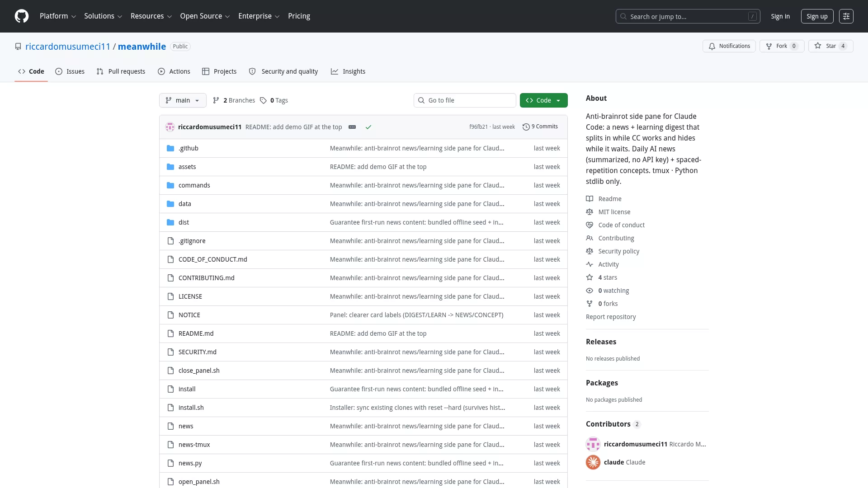
Task: View the 2 Branches page
Action: pos(234,100)
